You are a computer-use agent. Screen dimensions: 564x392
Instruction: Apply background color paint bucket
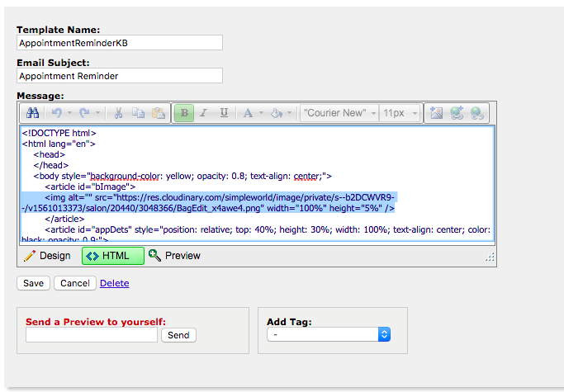point(277,113)
